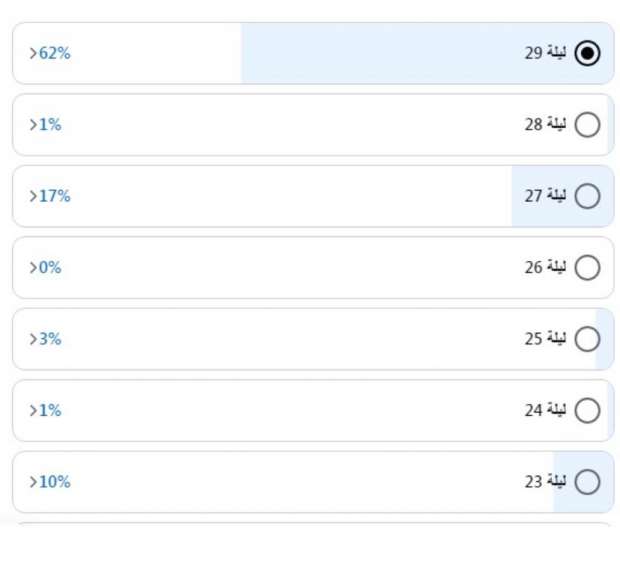This screenshot has width=620, height=576.
Task: Click the ليلة 23 option label text
Action: pos(545,482)
